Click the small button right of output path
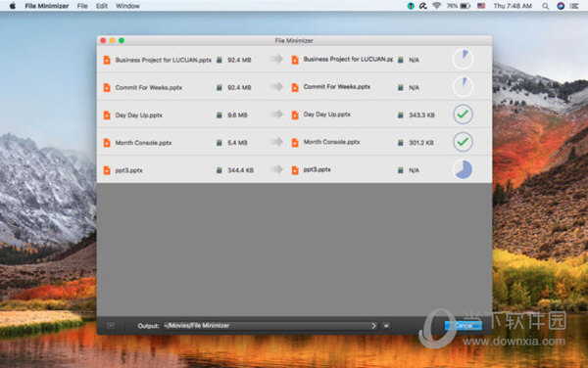 click(x=386, y=326)
